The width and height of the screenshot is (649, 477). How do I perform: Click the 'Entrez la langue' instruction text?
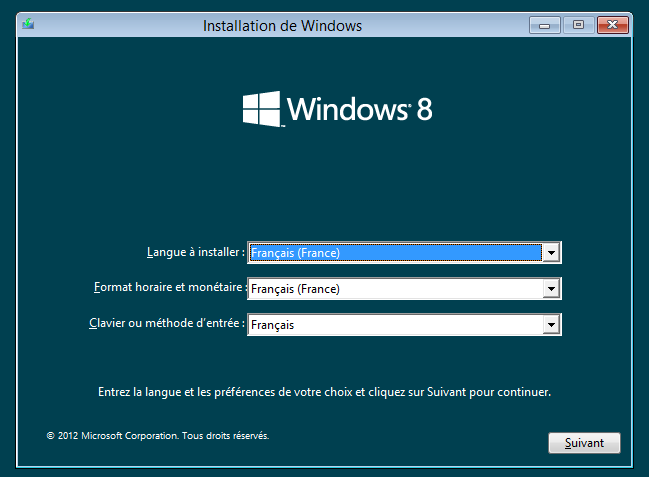pos(324,392)
